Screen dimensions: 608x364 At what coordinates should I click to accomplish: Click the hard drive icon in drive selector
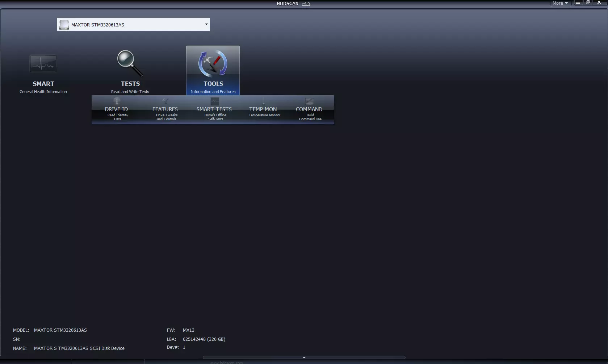(64, 25)
